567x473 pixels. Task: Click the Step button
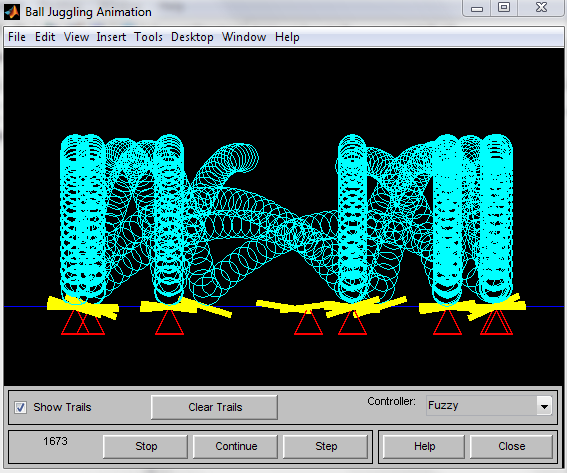click(x=326, y=446)
